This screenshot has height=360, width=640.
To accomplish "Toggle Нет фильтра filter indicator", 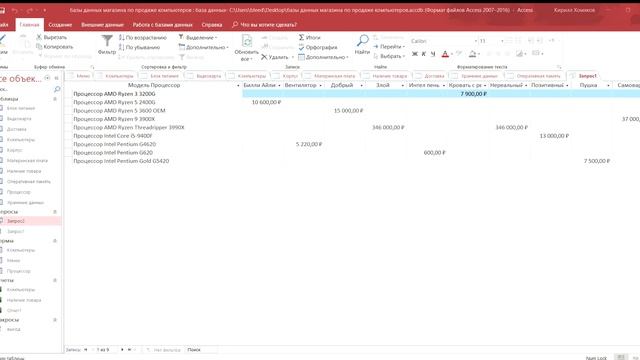I will [164, 350].
